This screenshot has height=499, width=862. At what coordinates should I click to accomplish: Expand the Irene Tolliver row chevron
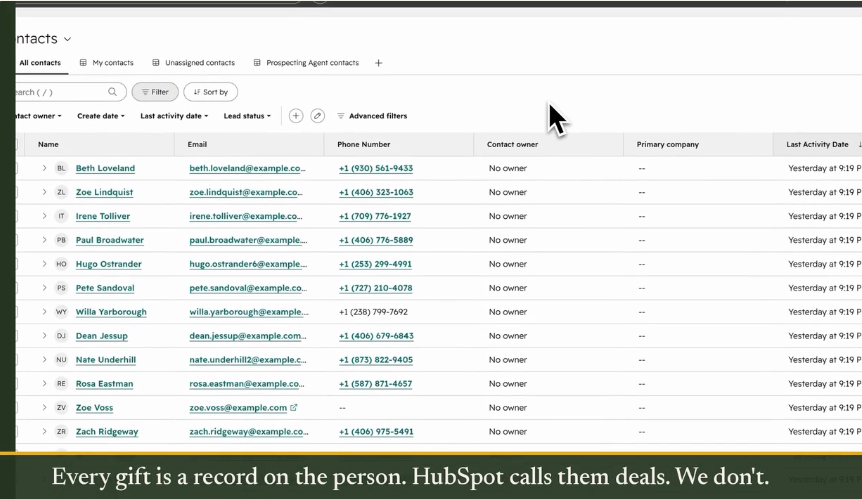[x=44, y=216]
